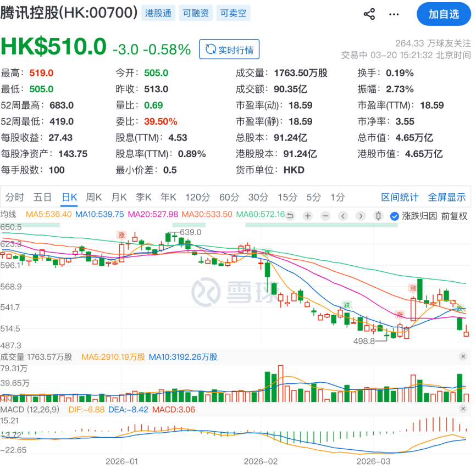Open 全屏显示 full screen chart

point(446,197)
